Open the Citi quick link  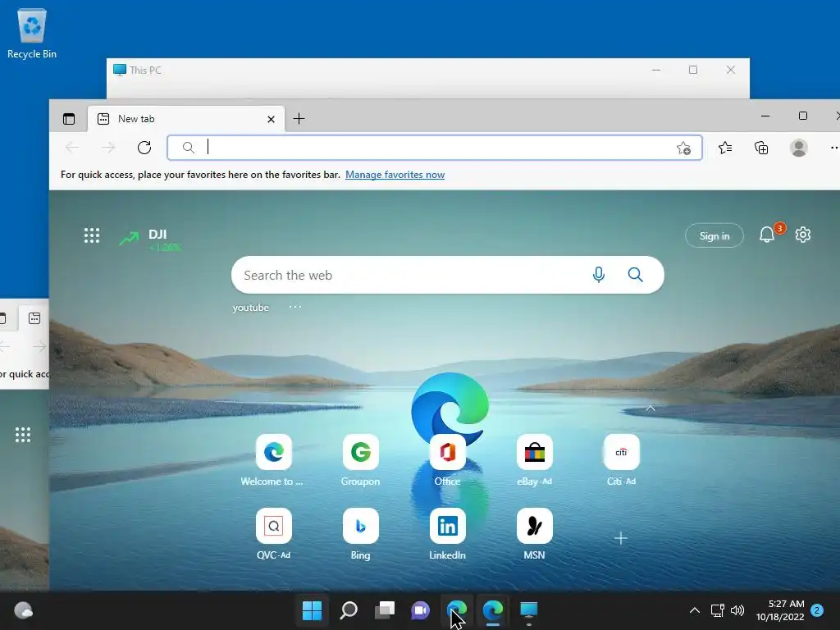[x=622, y=461]
